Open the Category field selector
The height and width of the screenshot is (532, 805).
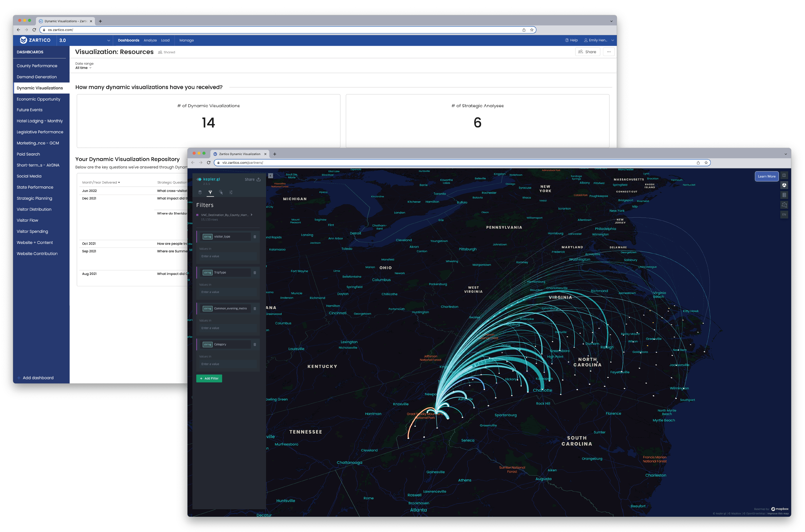pyautogui.click(x=226, y=345)
